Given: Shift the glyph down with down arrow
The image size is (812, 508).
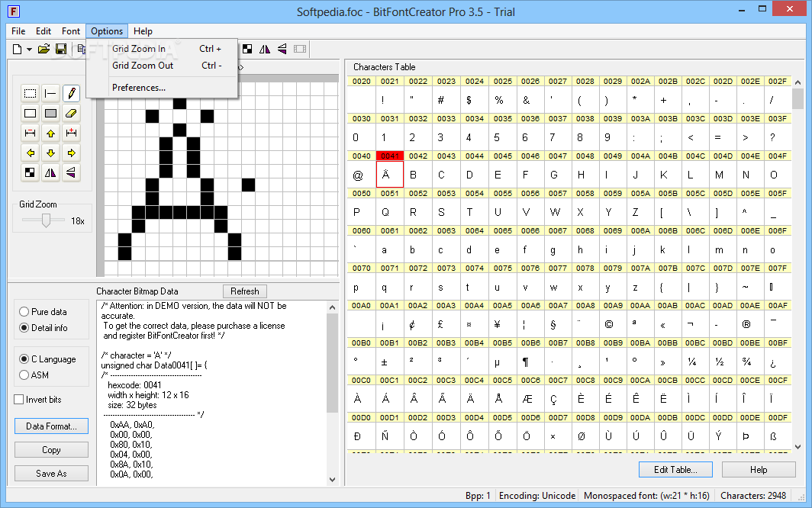Looking at the screenshot, I should (x=50, y=153).
